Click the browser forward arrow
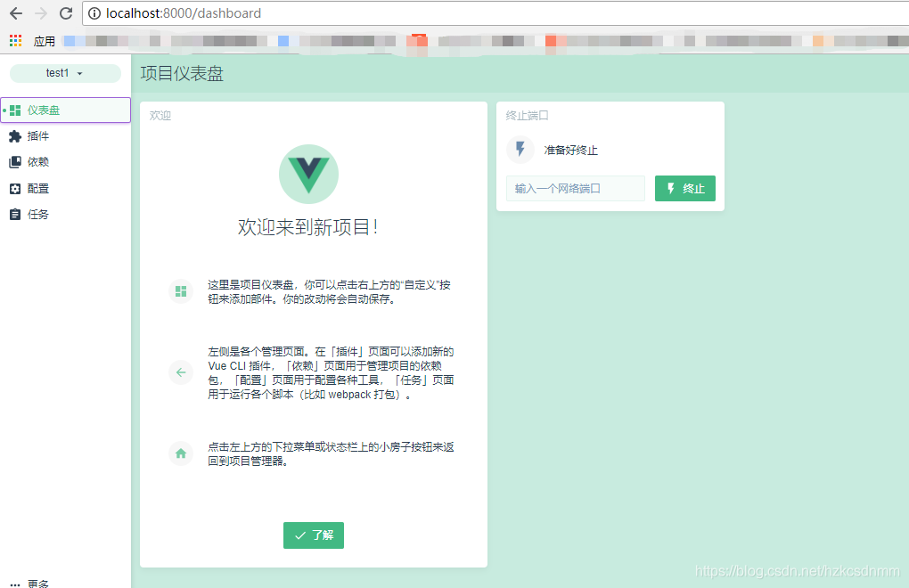 [41, 12]
